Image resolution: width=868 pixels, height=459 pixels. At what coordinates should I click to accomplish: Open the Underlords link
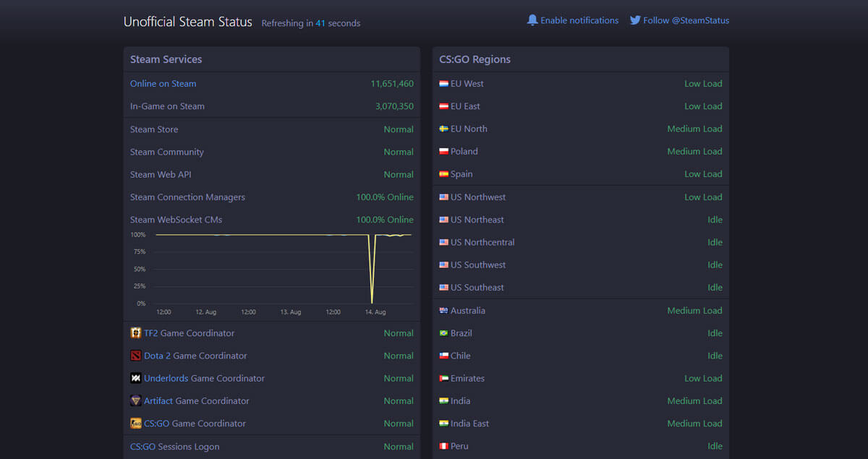coord(166,378)
